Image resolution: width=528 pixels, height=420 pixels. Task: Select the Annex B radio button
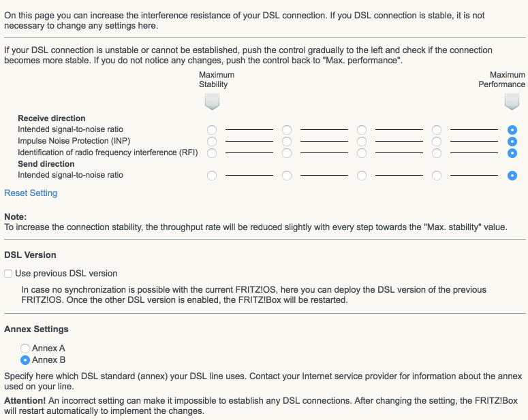[26, 360]
